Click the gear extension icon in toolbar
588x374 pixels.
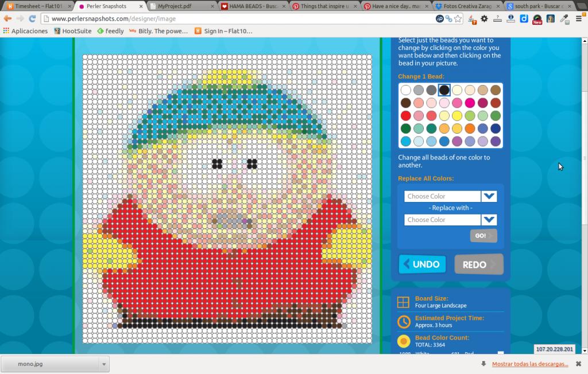coord(484,18)
